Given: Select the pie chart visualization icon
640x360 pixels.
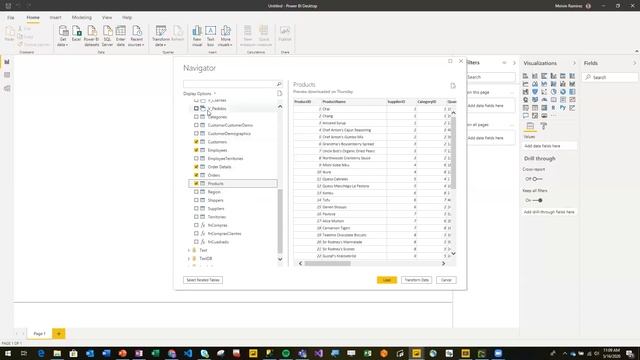Looking at the screenshot, I should click(x=553, y=92).
